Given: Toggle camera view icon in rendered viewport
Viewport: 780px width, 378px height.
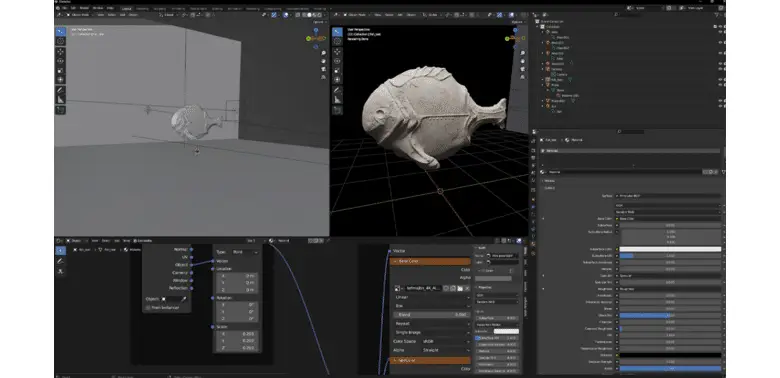Looking at the screenshot, I should 522,69.
